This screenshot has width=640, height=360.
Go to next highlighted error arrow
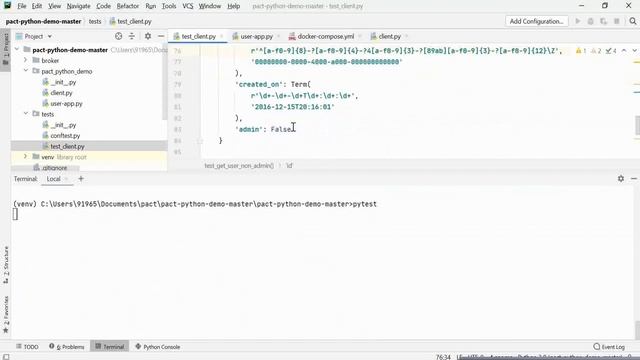pyautogui.click(x=634, y=51)
